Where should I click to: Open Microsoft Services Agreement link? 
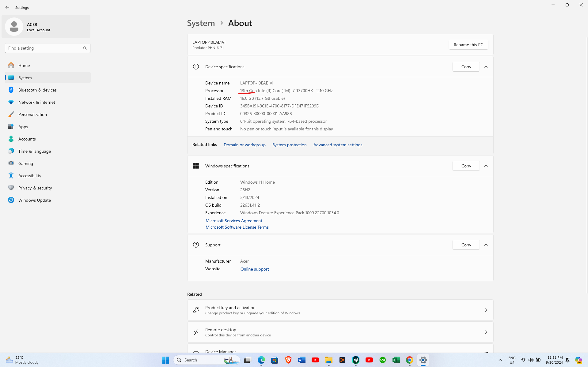234,221
